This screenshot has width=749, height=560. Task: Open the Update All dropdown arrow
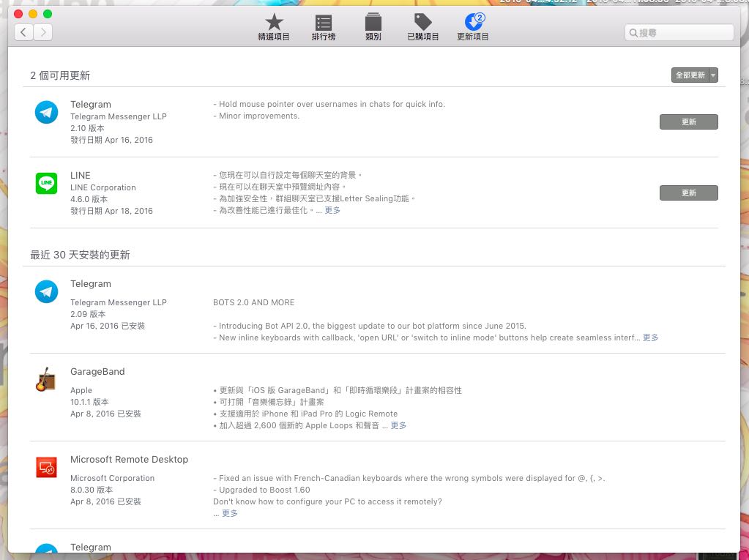click(x=713, y=75)
